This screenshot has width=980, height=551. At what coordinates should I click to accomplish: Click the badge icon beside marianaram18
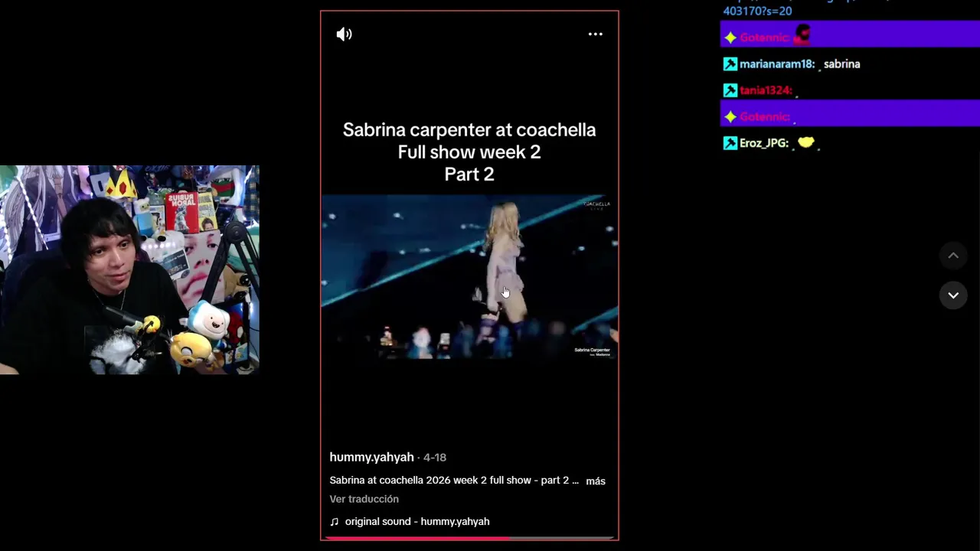(730, 64)
